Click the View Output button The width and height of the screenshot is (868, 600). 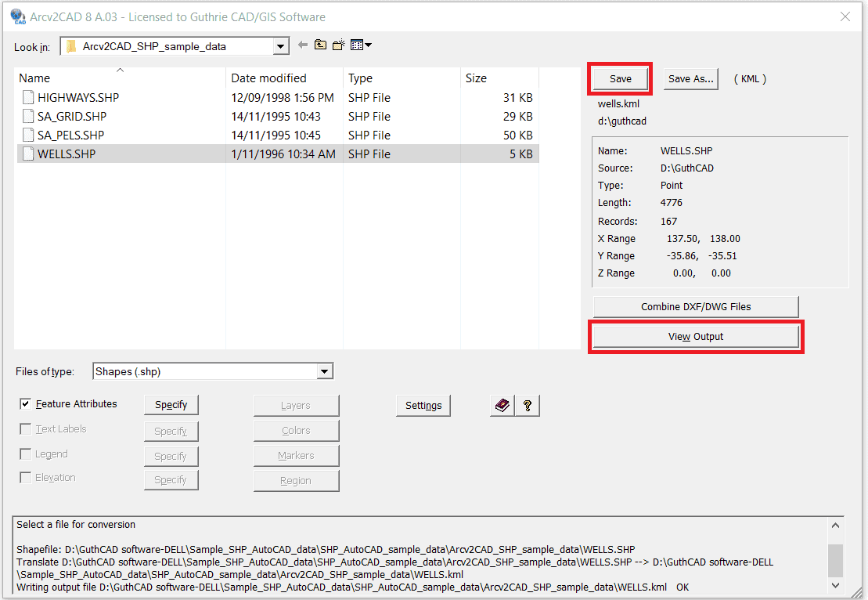click(x=696, y=336)
